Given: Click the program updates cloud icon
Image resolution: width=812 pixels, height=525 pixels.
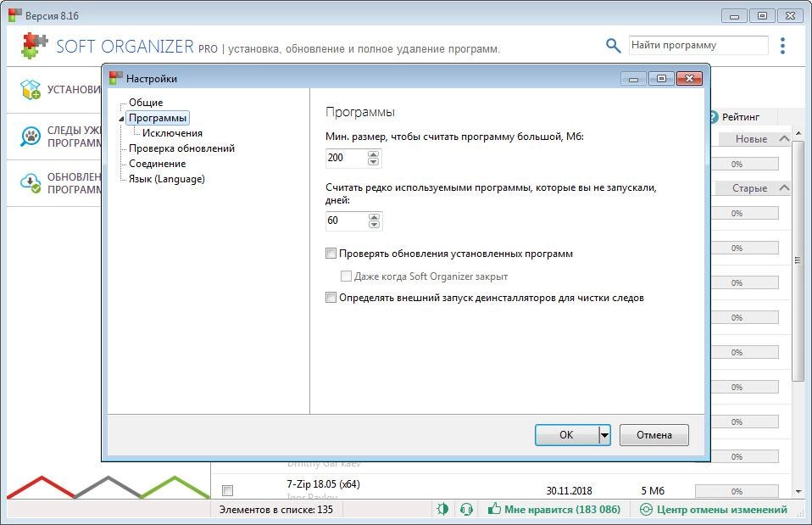Looking at the screenshot, I should tap(31, 183).
